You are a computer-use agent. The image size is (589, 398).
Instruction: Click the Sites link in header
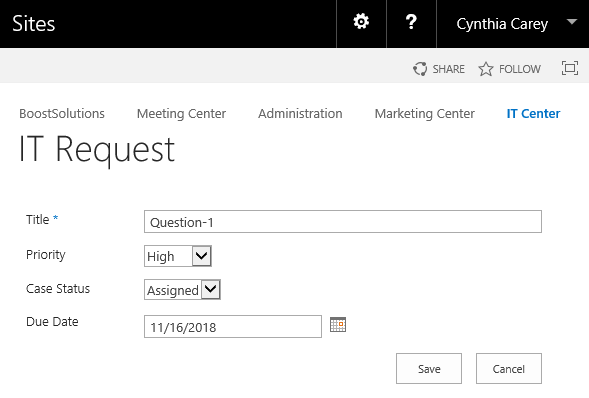click(34, 24)
